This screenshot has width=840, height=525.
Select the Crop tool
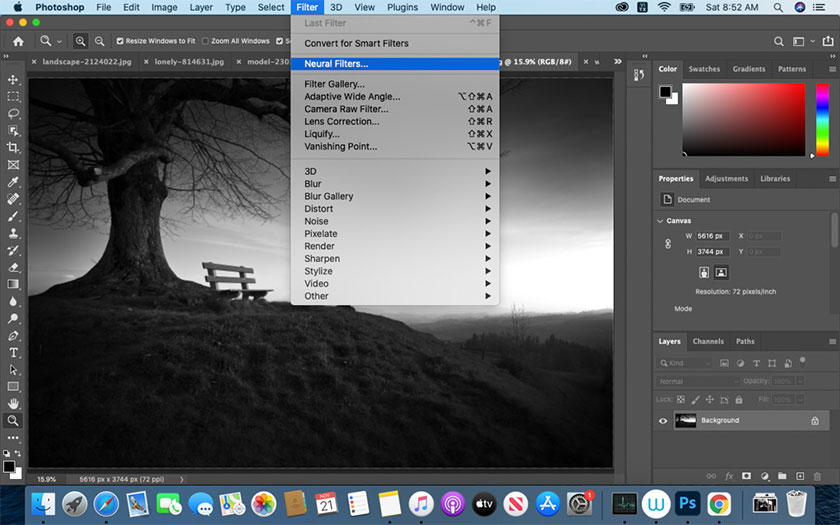[x=13, y=148]
